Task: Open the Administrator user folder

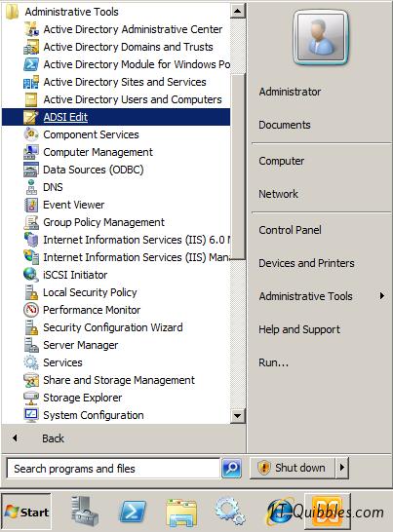Action: (x=290, y=92)
